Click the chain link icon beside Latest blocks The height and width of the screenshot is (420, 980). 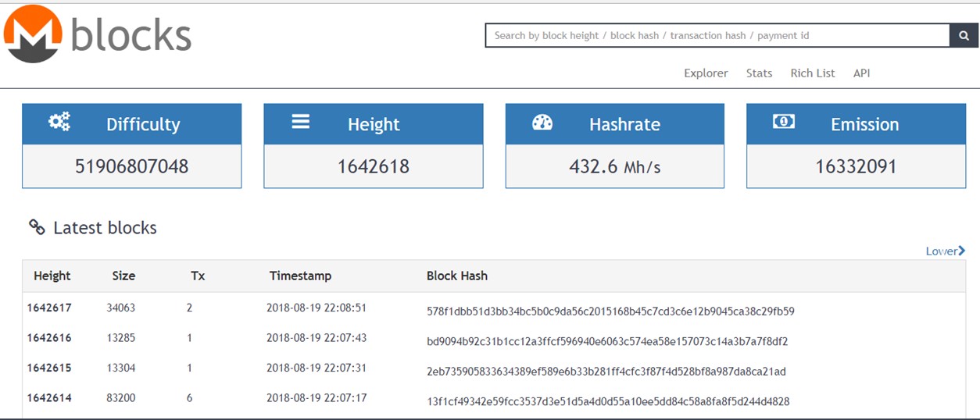pos(37,227)
